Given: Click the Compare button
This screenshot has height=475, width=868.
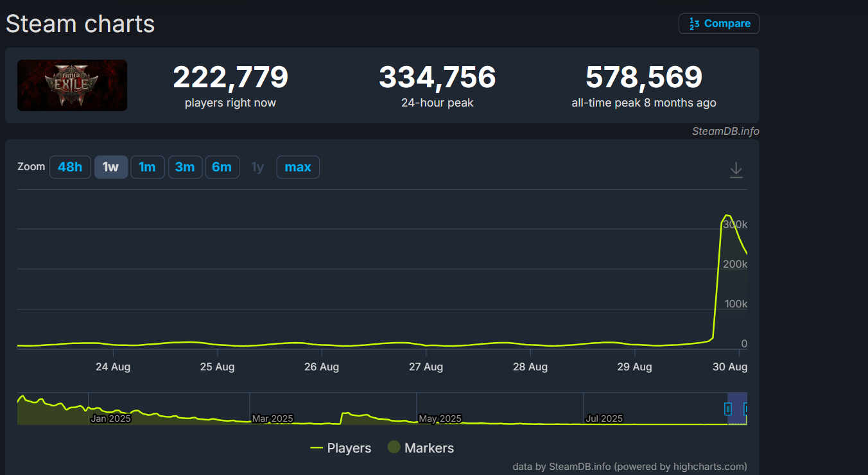Looking at the screenshot, I should point(718,24).
